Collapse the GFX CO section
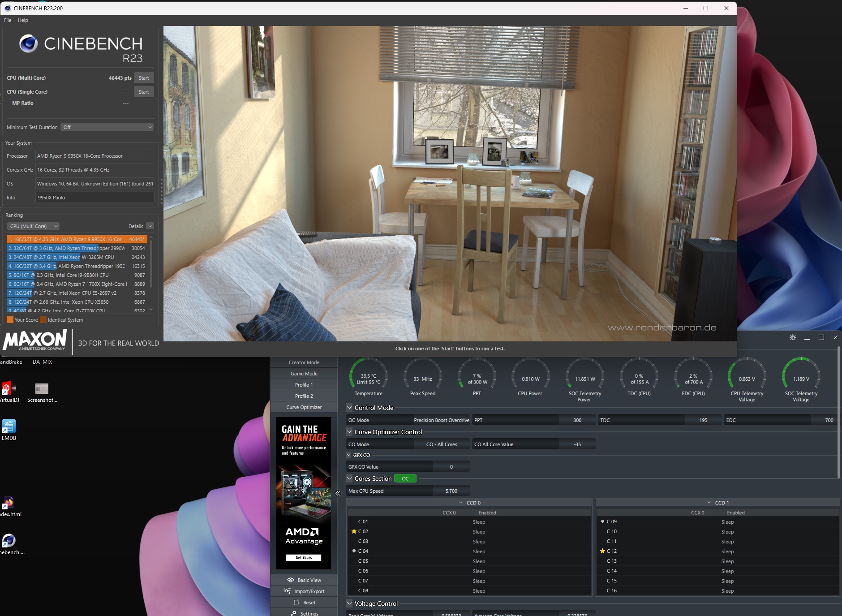This screenshot has height=616, width=842. click(349, 455)
